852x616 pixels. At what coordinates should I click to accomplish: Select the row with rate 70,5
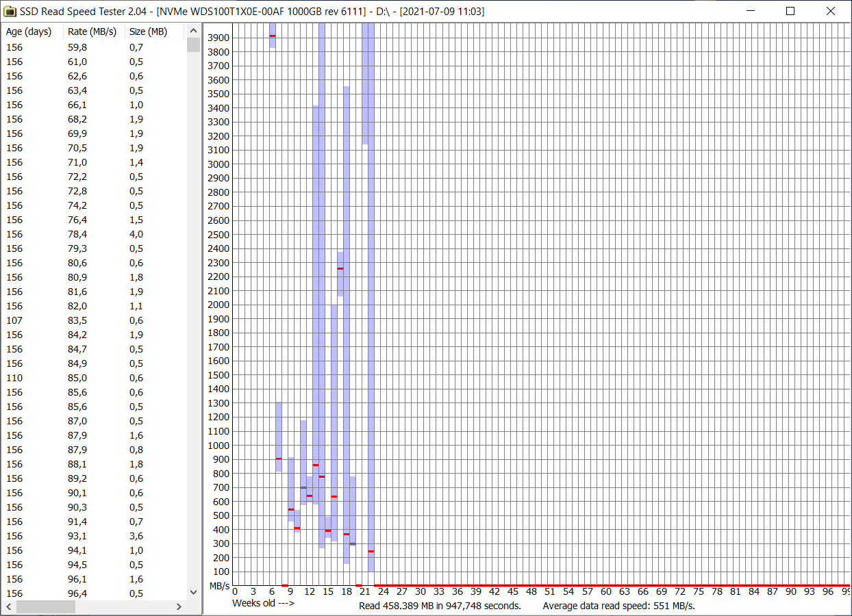94,148
